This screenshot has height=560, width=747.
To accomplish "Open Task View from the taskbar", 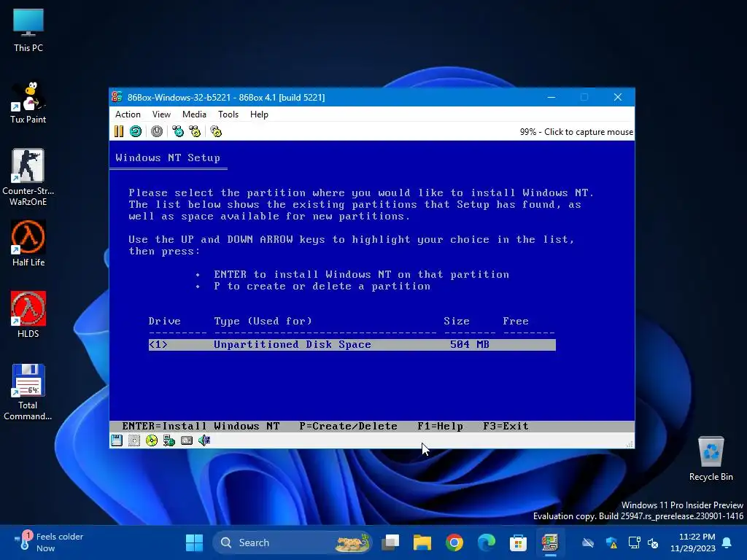I will tap(390, 542).
